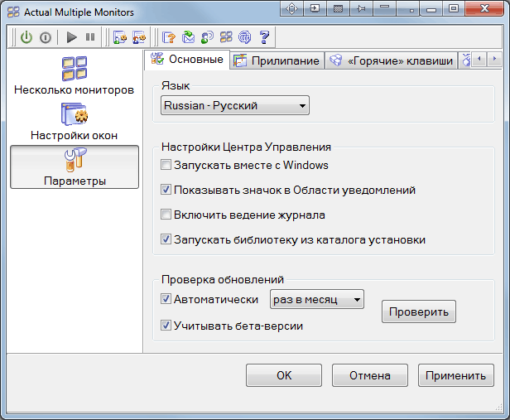Switch to the Прилипание tab
510x420 pixels.
click(277, 60)
